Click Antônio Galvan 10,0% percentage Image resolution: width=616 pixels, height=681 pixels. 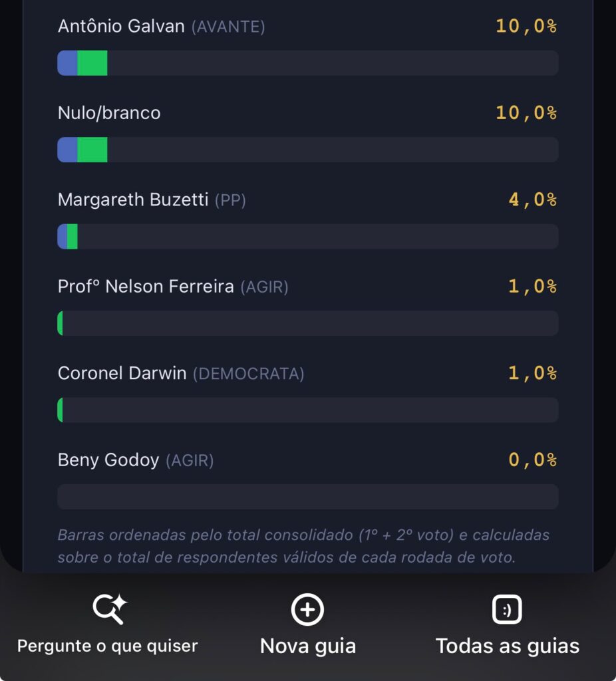[526, 26]
